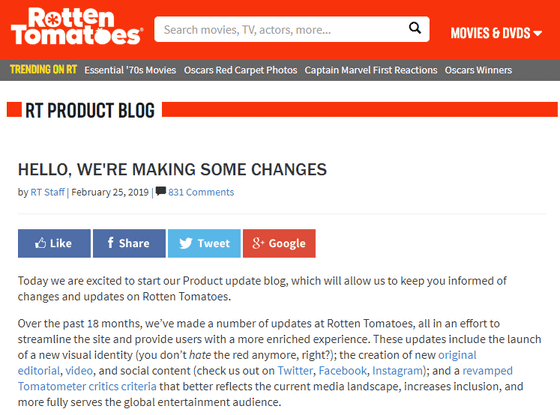Expand the Movies & DVDs dropdown menu

point(496,33)
